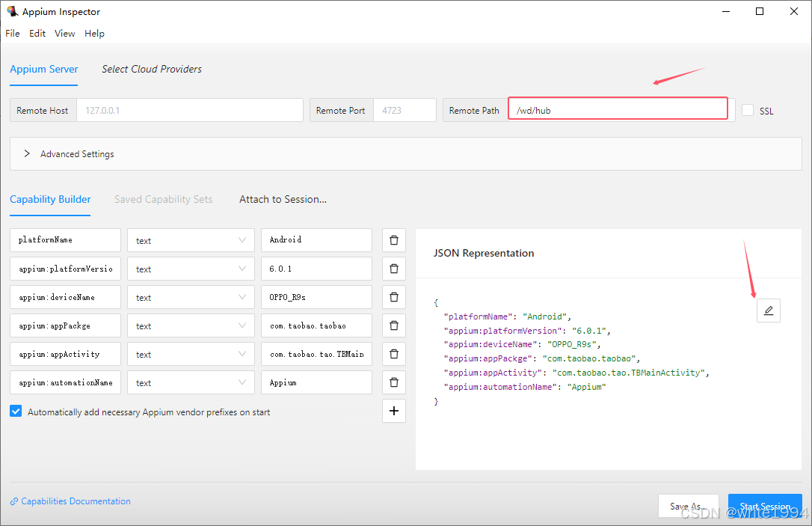Delete the platformName capability row
The height and width of the screenshot is (526, 812).
393,240
